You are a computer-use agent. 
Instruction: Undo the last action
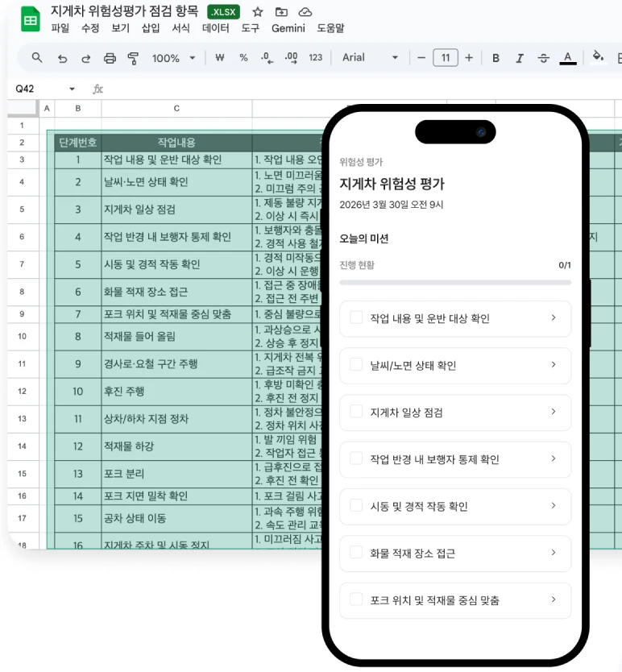tap(62, 58)
